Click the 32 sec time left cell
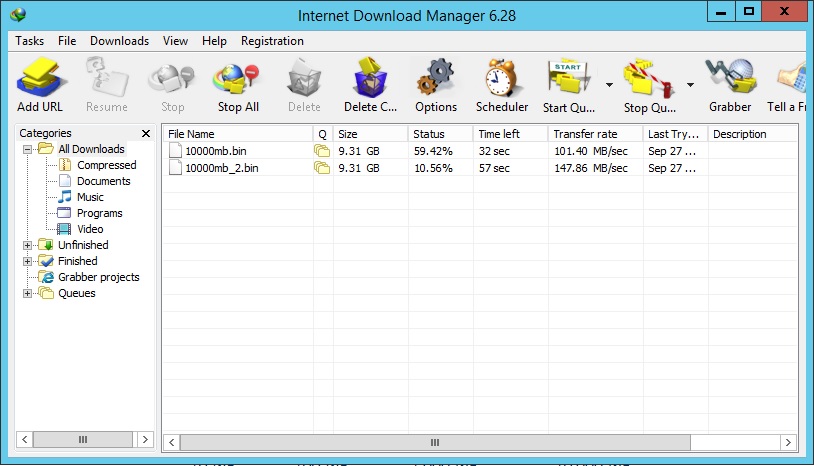 [x=494, y=151]
